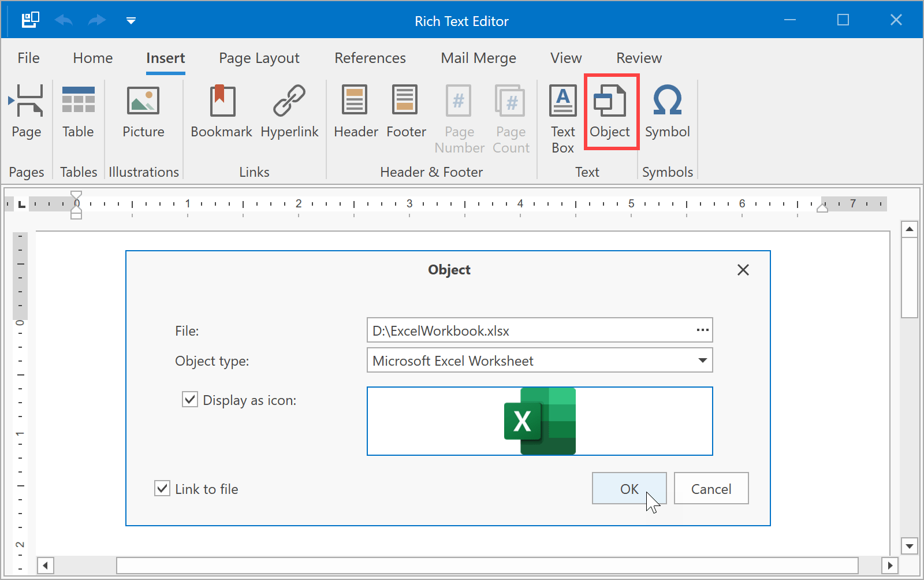Edit the document Footer
Image resolution: width=924 pixels, height=580 pixels.
coord(406,111)
